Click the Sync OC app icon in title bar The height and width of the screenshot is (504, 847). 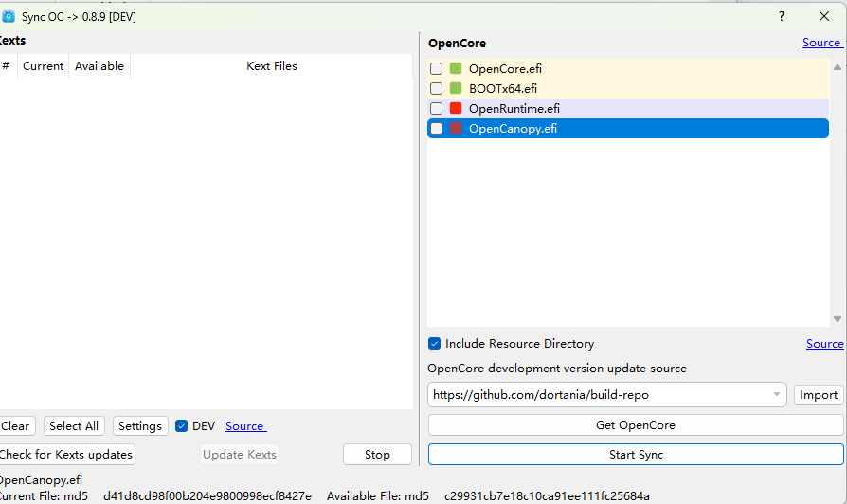coord(9,16)
